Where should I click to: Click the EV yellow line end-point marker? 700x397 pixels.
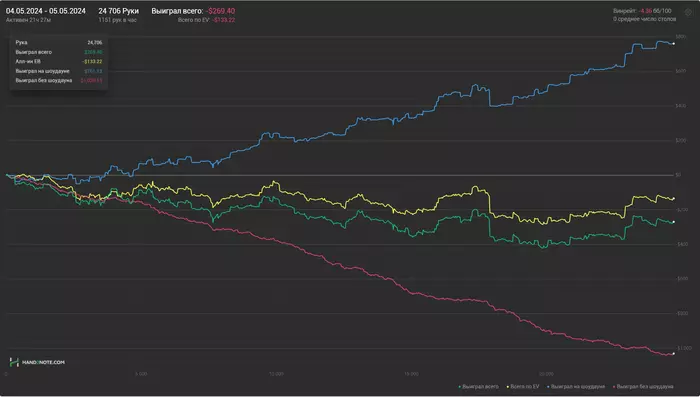[674, 199]
